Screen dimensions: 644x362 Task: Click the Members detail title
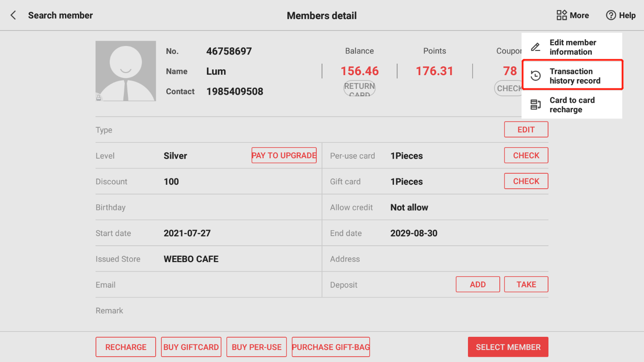322,16
